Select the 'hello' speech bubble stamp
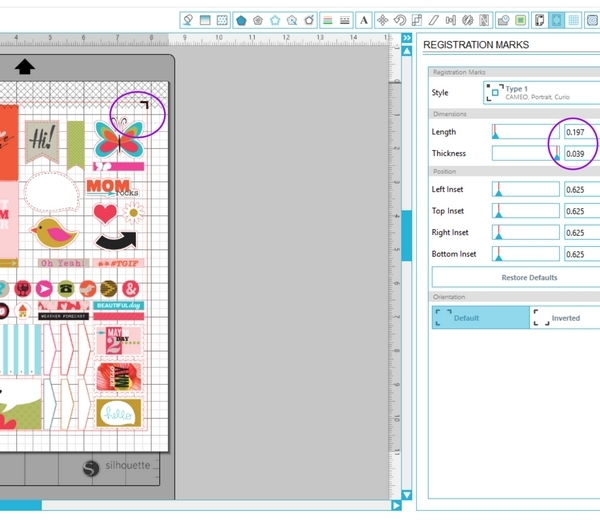 tap(119, 413)
